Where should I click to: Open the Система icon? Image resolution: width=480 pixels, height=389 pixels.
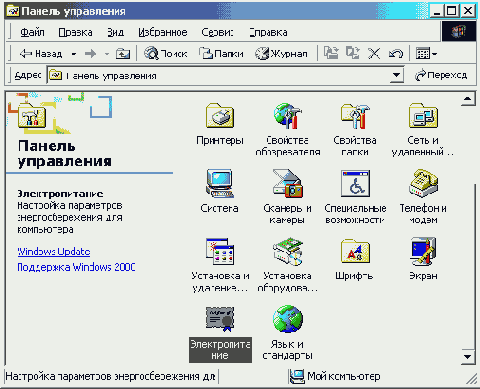[x=220, y=184]
